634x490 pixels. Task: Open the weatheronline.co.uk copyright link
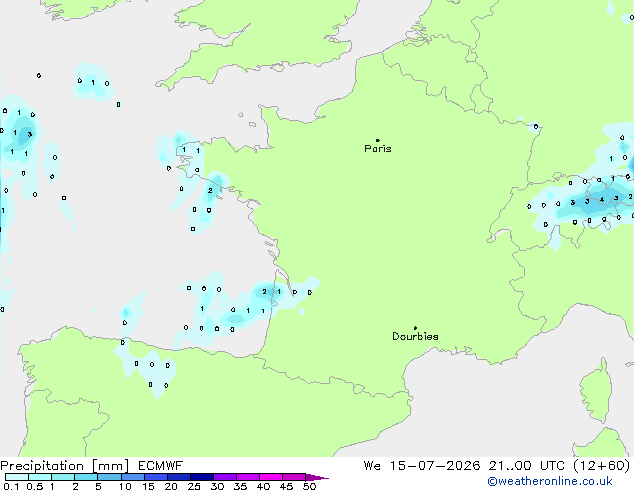[549, 481]
